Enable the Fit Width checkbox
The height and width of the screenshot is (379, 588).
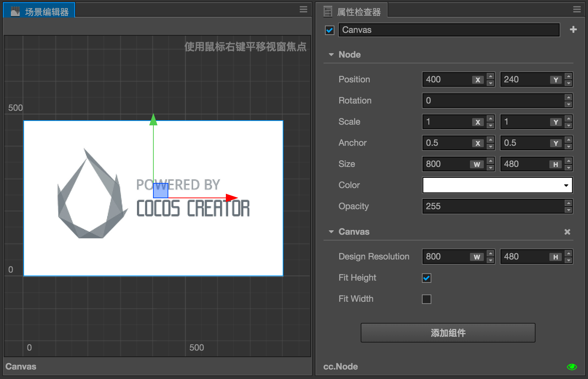(x=427, y=299)
